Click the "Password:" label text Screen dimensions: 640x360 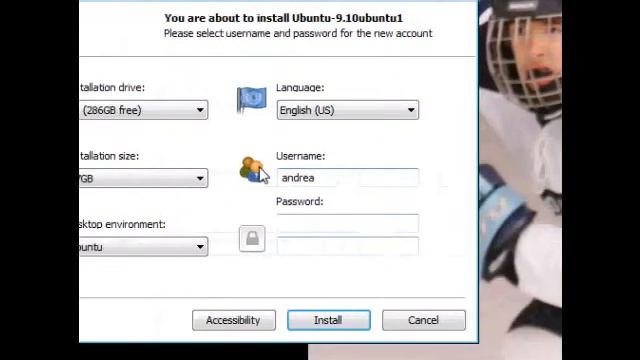[x=300, y=202]
